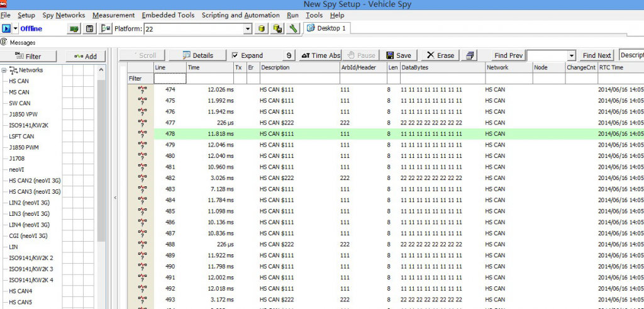Collapse the Networks tree node
Image resolution: width=644 pixels, height=309 pixels.
[4, 70]
